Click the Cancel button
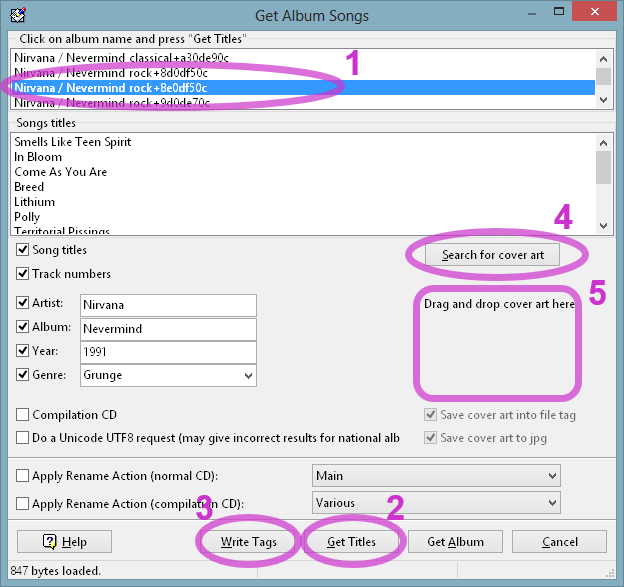The height and width of the screenshot is (587, 624). click(x=559, y=542)
